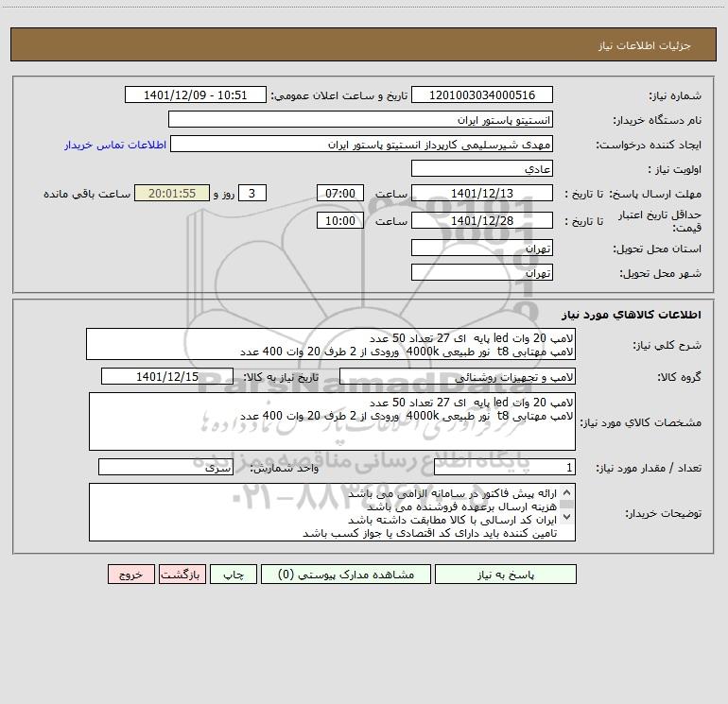Click requester field مهدی شیرسلیمی
This screenshot has width=728, height=704.
click(362, 144)
